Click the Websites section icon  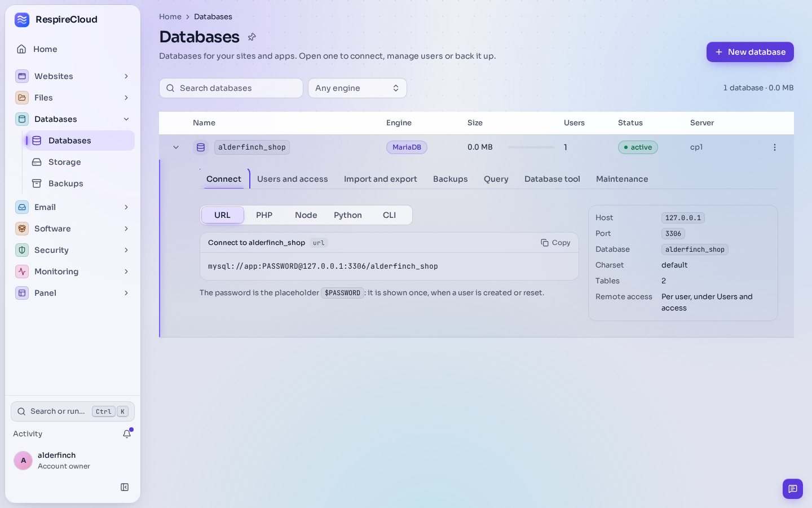[x=22, y=76]
